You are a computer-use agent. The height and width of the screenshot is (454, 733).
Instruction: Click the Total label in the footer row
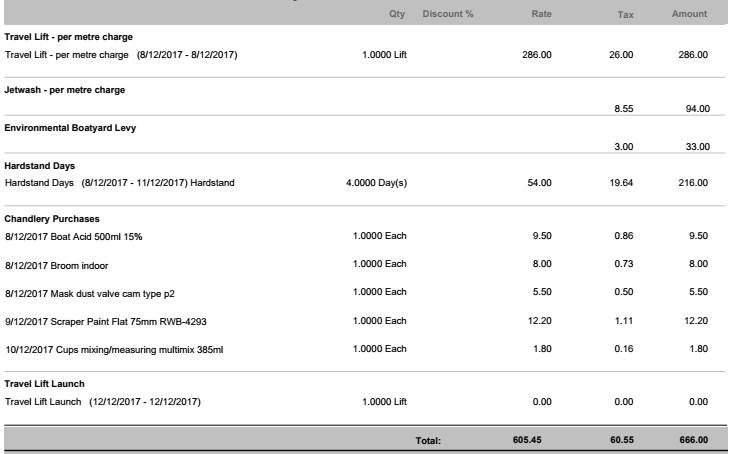click(x=428, y=440)
